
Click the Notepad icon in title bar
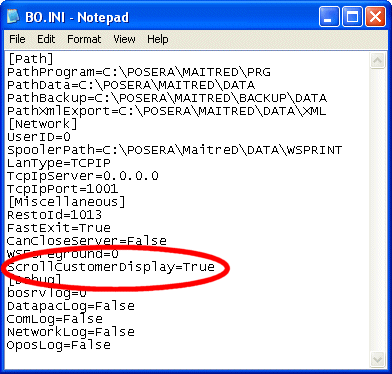click(x=14, y=17)
